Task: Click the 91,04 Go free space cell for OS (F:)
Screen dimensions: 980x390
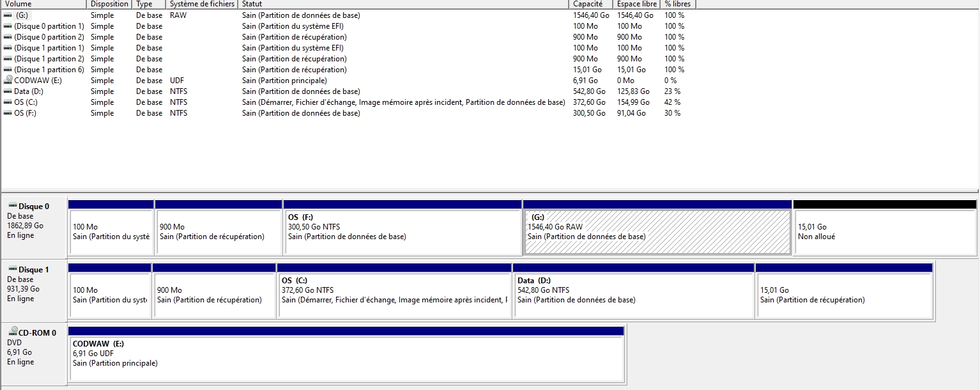Action: tap(631, 113)
